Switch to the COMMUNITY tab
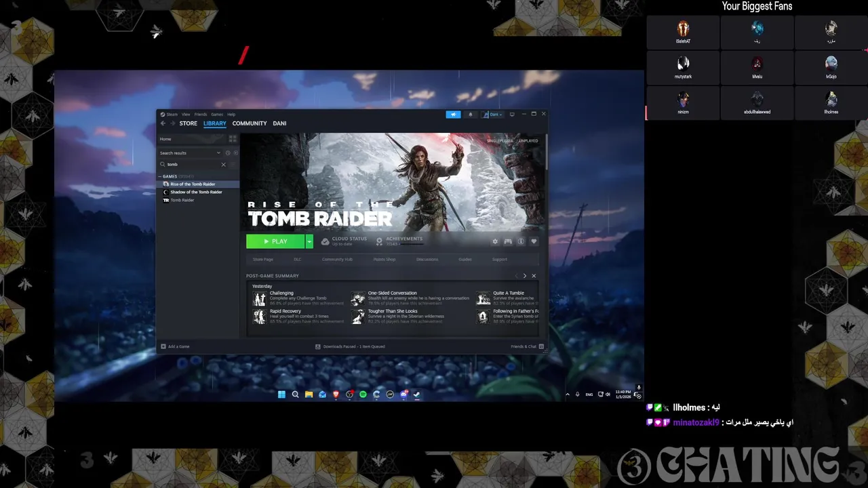868x488 pixels. [x=250, y=123]
